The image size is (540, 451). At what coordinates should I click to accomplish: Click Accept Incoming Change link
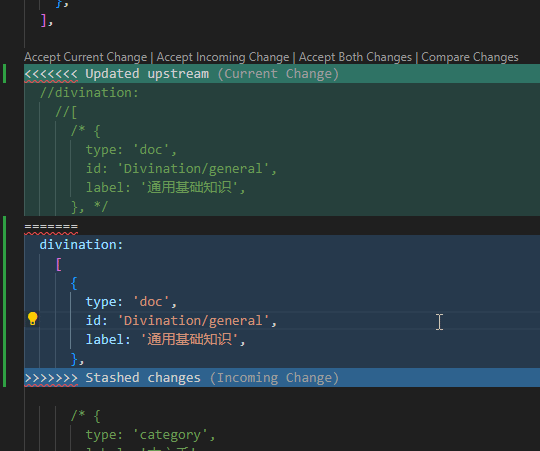pyautogui.click(x=223, y=57)
